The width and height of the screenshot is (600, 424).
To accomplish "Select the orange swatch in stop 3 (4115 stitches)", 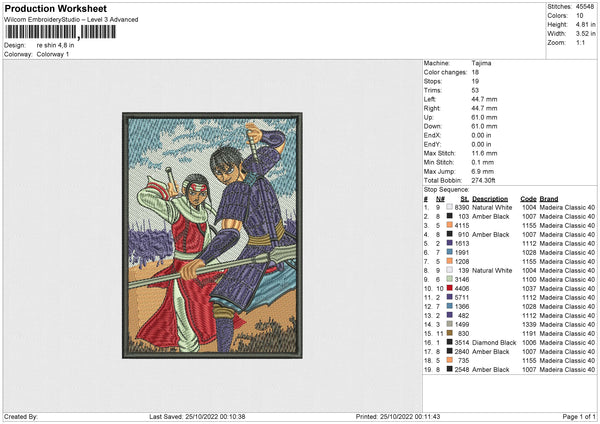I will pos(450,225).
